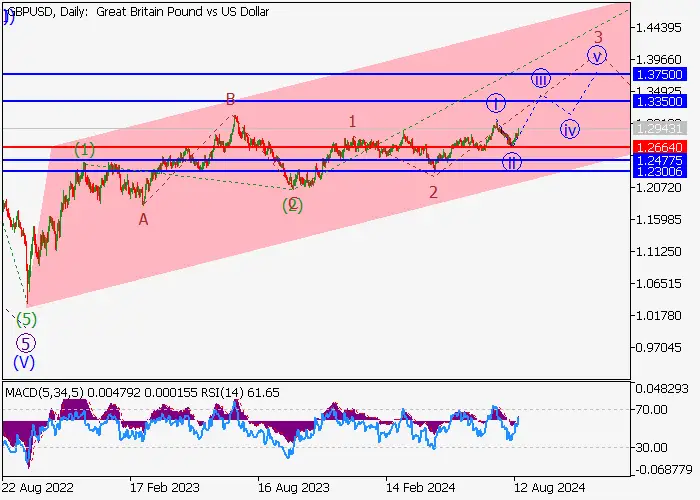700x500 pixels.
Task: Click the blue 1.23006 price level label
Action: coord(659,171)
